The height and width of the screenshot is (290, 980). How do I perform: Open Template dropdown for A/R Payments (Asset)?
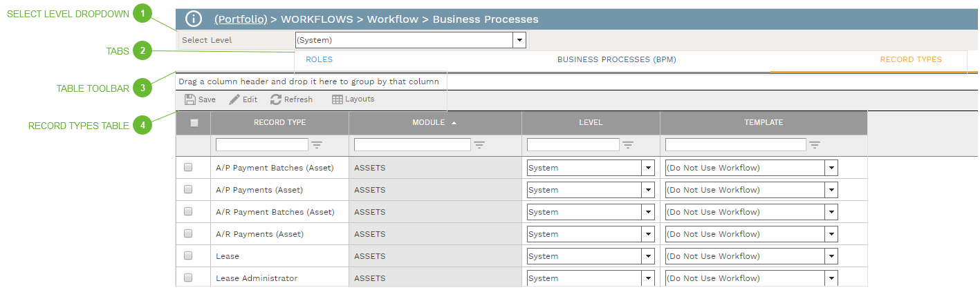coord(831,234)
